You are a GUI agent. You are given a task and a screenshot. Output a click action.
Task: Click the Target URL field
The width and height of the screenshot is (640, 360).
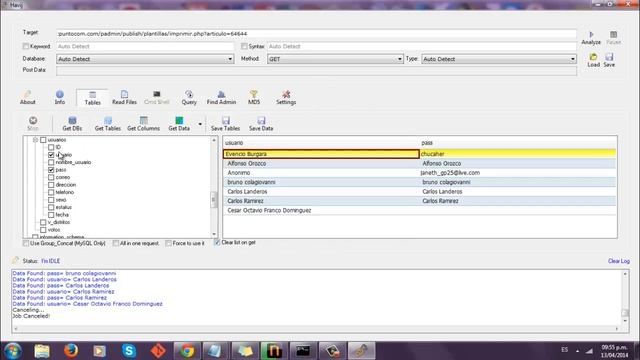316,34
